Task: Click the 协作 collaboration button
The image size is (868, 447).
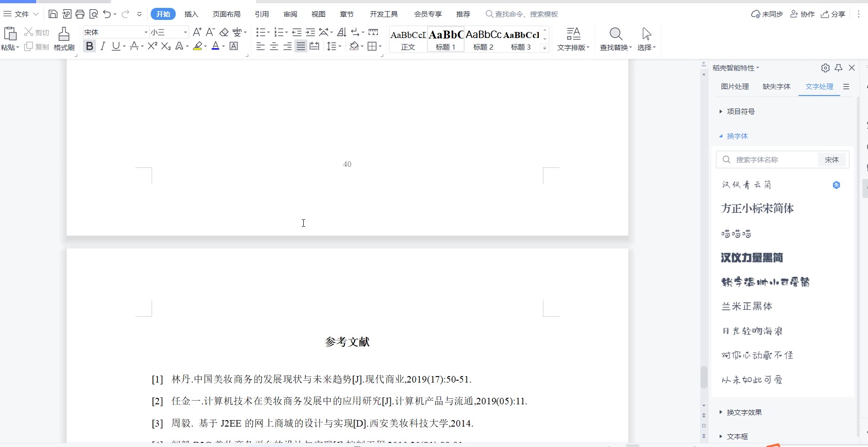Action: [802, 14]
